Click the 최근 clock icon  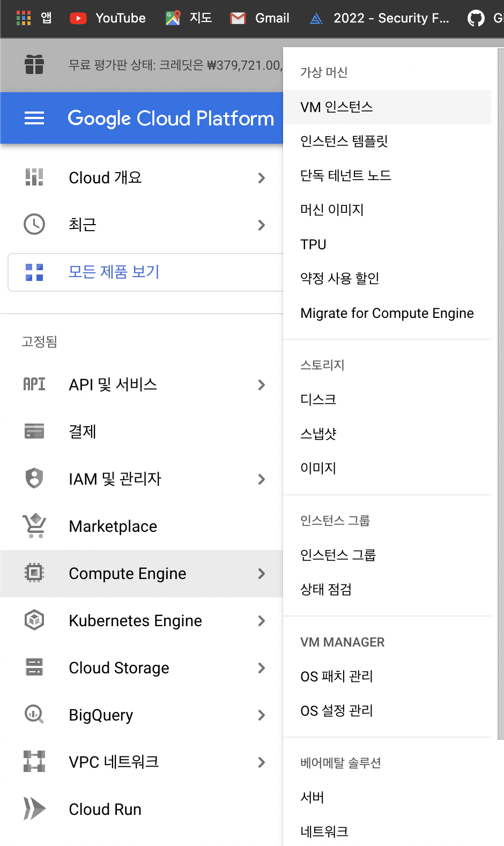(x=34, y=224)
